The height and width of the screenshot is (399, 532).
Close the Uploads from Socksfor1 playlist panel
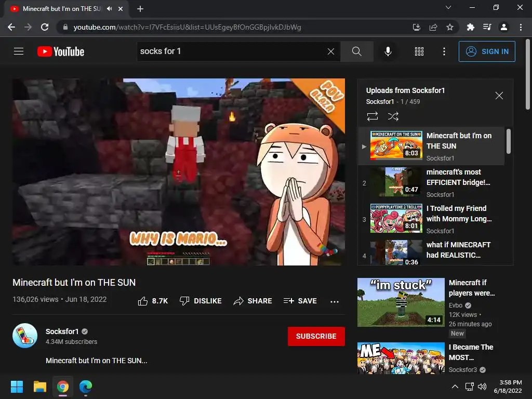coord(499,96)
